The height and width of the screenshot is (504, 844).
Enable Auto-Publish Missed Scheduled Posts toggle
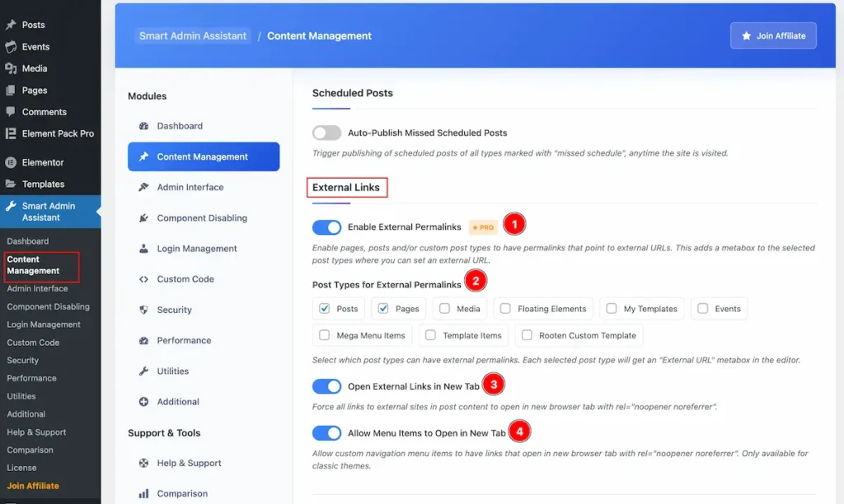pyautogui.click(x=326, y=133)
